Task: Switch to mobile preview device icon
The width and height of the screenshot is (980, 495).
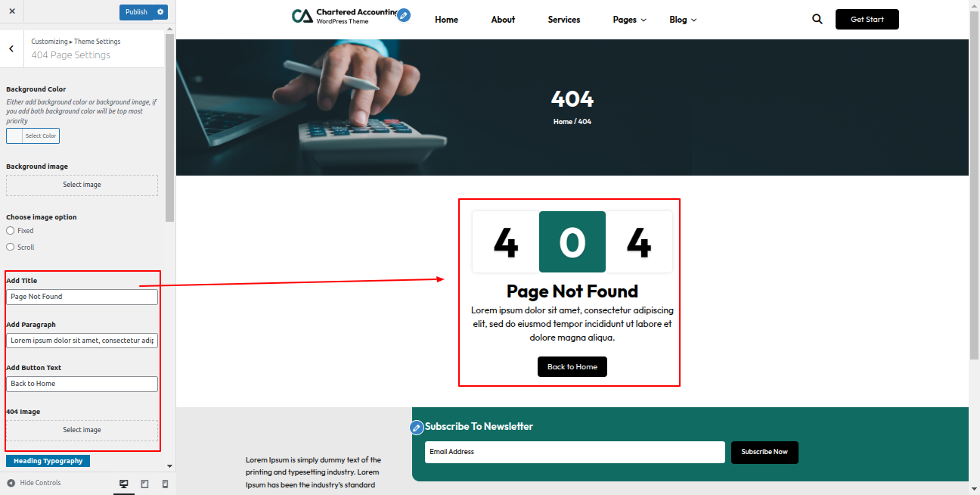Action: click(x=165, y=484)
